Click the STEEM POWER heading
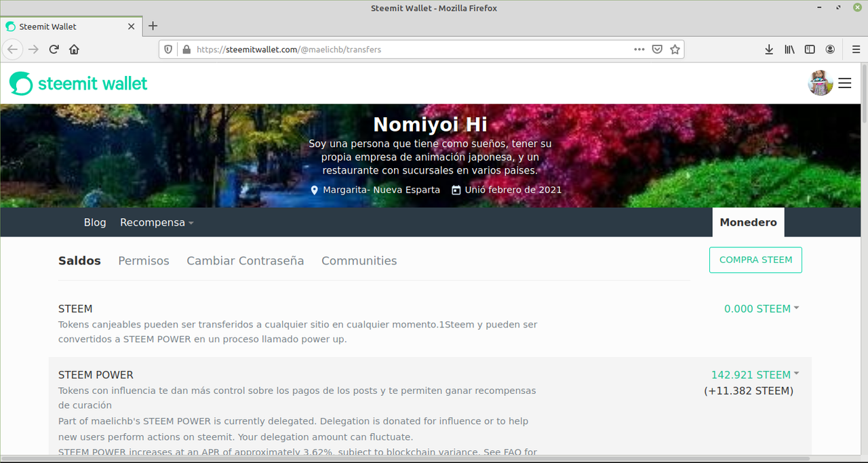 pyautogui.click(x=96, y=375)
